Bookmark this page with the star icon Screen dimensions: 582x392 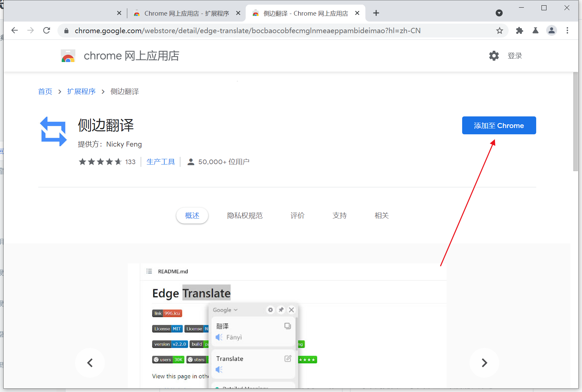499,31
